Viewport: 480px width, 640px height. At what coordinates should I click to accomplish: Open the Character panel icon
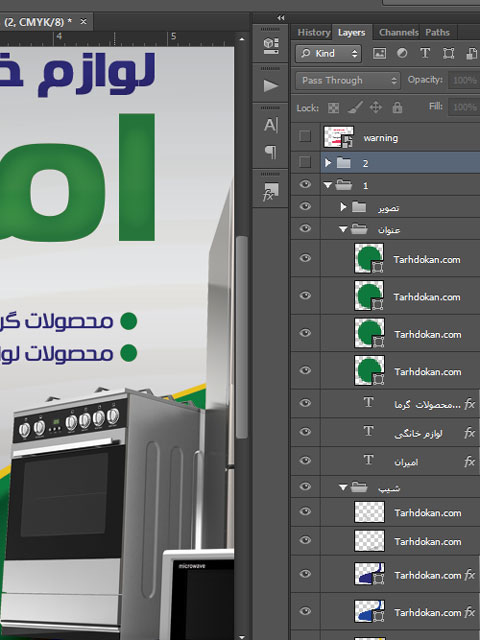[x=271, y=125]
